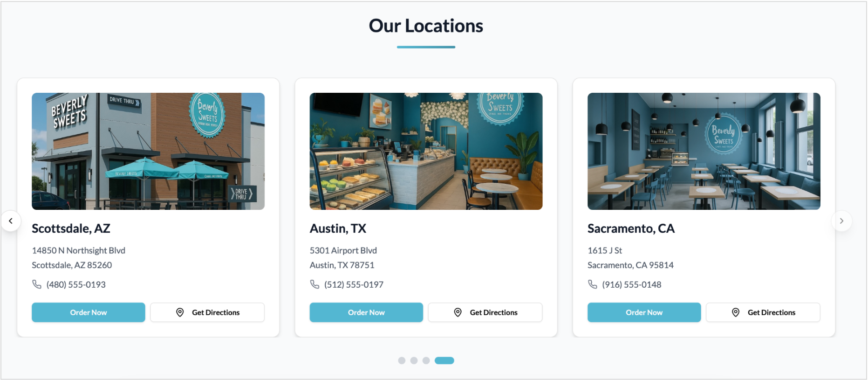The image size is (868, 380).
Task: Go to previous locations with left arrow
Action: tap(11, 221)
